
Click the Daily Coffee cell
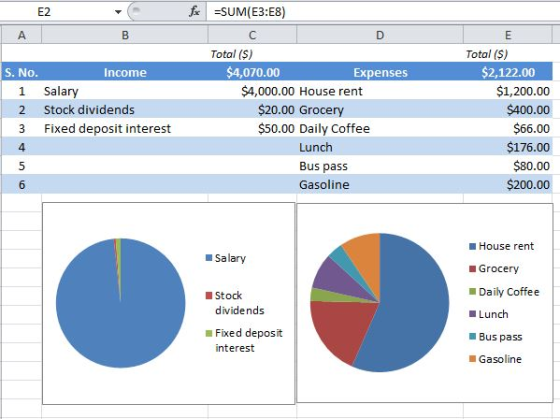[x=380, y=128]
